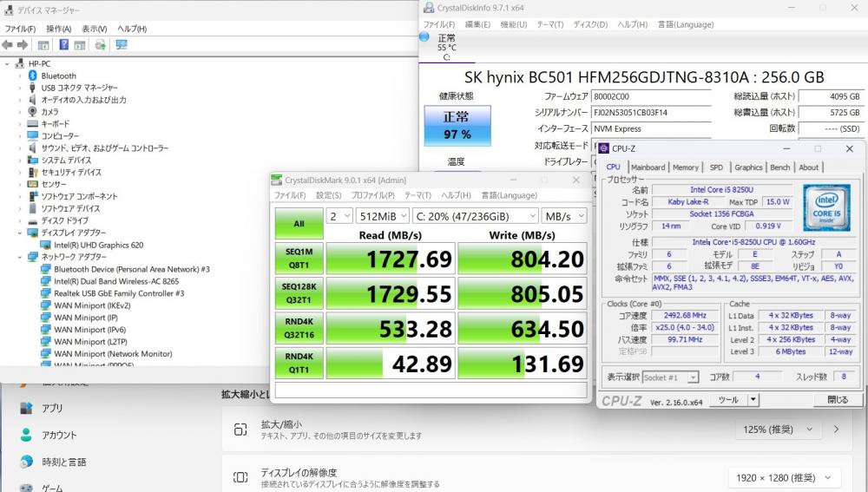
Task: Collapse the network adapter (ネットワーク アダプター) node
Action: pos(20,257)
